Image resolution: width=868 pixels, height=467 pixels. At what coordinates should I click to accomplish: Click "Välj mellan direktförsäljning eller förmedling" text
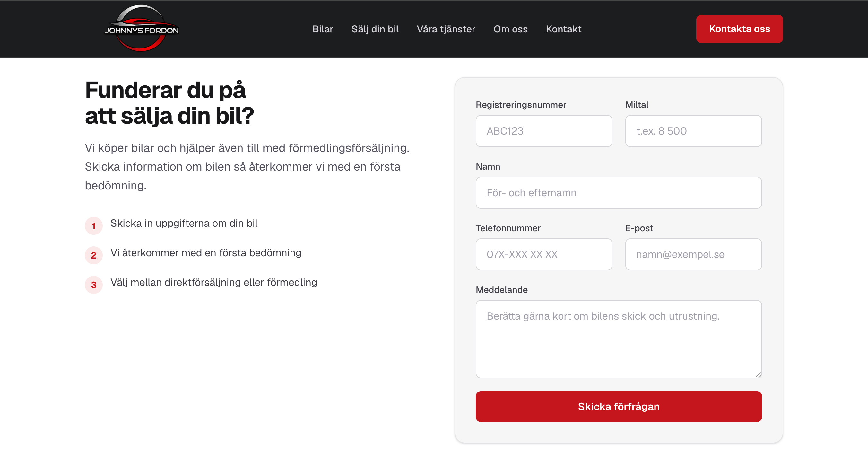(214, 283)
